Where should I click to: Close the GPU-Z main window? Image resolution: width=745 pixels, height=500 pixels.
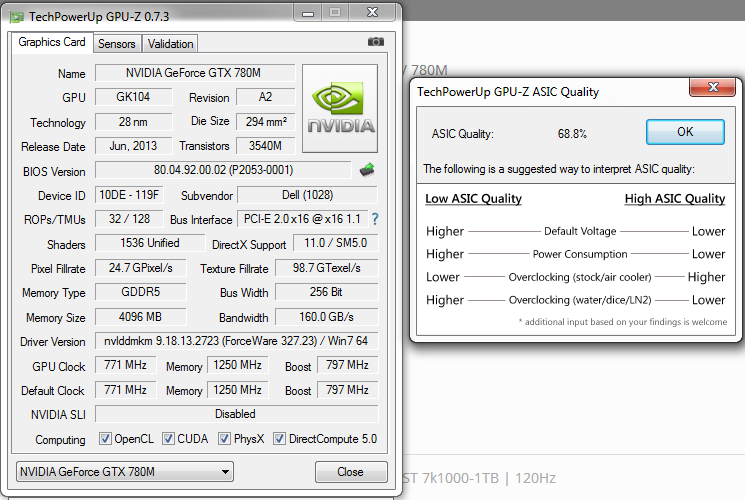tap(372, 13)
